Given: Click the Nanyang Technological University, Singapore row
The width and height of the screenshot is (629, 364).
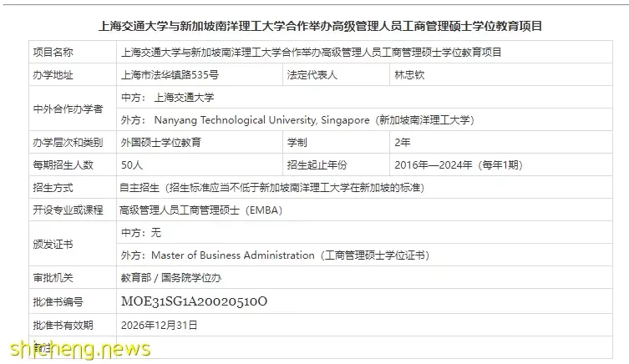Looking at the screenshot, I should point(364,120).
